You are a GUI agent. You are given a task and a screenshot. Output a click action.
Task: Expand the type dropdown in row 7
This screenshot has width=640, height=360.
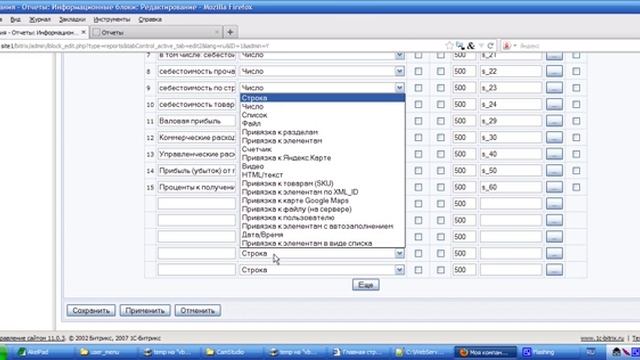[399, 55]
